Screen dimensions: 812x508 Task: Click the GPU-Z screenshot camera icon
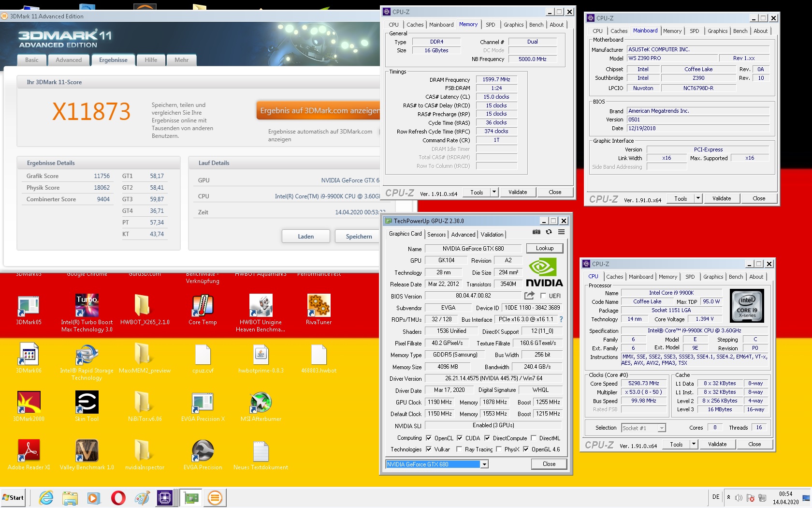click(x=536, y=232)
